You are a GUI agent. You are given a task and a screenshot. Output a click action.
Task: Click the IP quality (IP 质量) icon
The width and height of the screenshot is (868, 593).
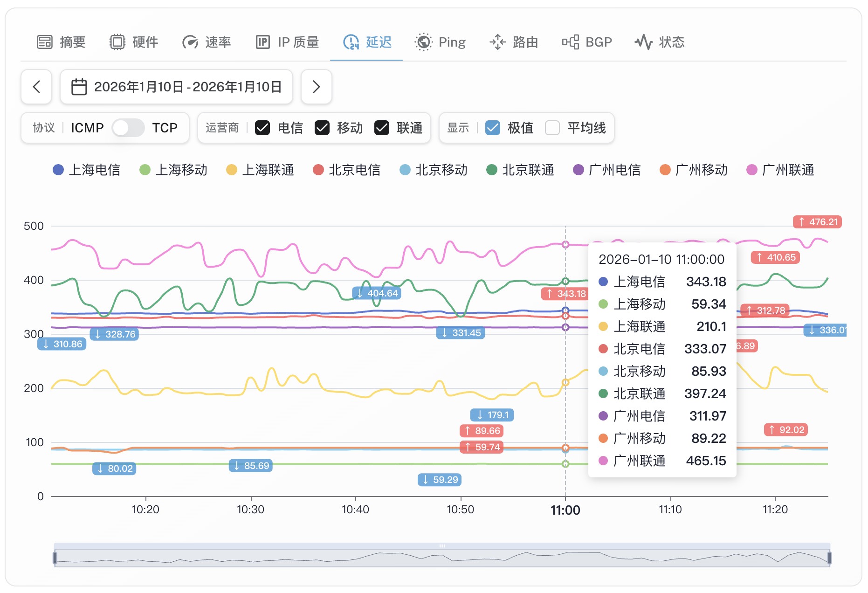tap(262, 42)
